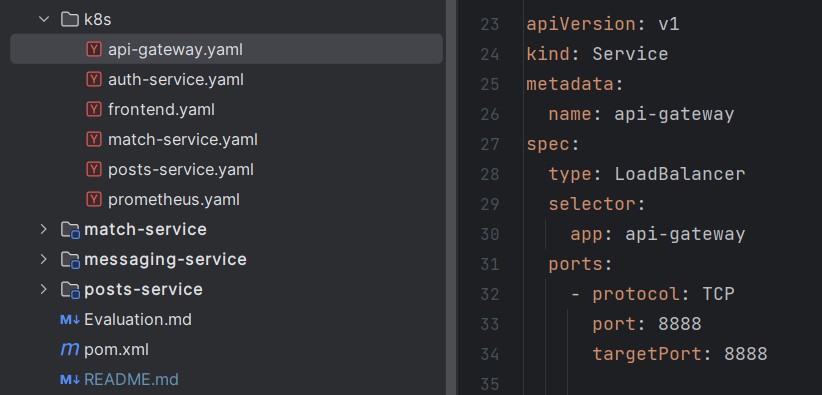This screenshot has width=822, height=395.
Task: Select the k8s folder name
Action: pyautogui.click(x=98, y=20)
